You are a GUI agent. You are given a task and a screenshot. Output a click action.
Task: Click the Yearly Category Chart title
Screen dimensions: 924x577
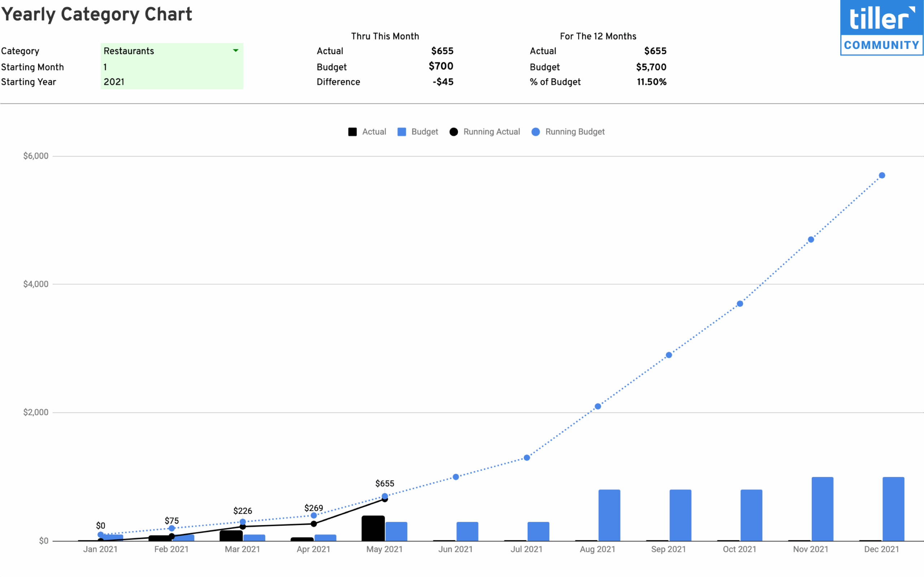point(97,14)
